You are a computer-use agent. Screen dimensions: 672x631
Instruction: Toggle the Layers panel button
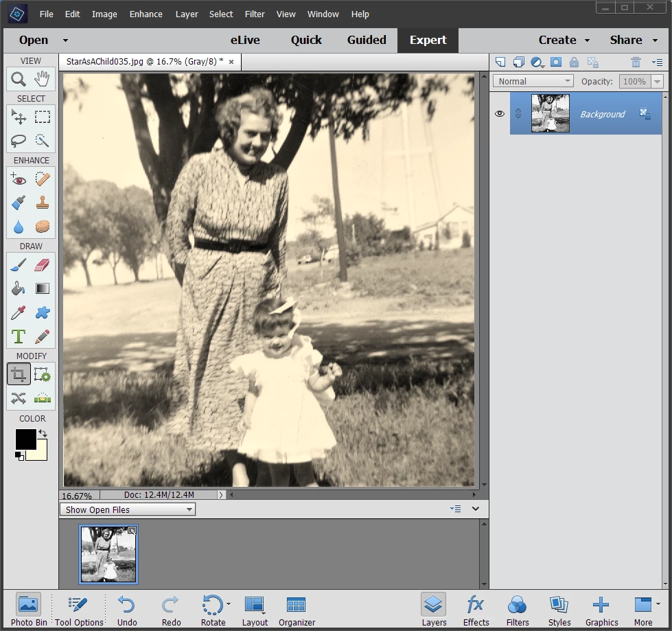(x=434, y=610)
